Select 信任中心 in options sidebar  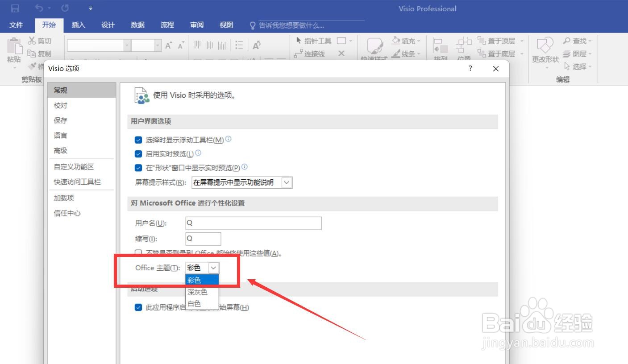pyautogui.click(x=81, y=213)
